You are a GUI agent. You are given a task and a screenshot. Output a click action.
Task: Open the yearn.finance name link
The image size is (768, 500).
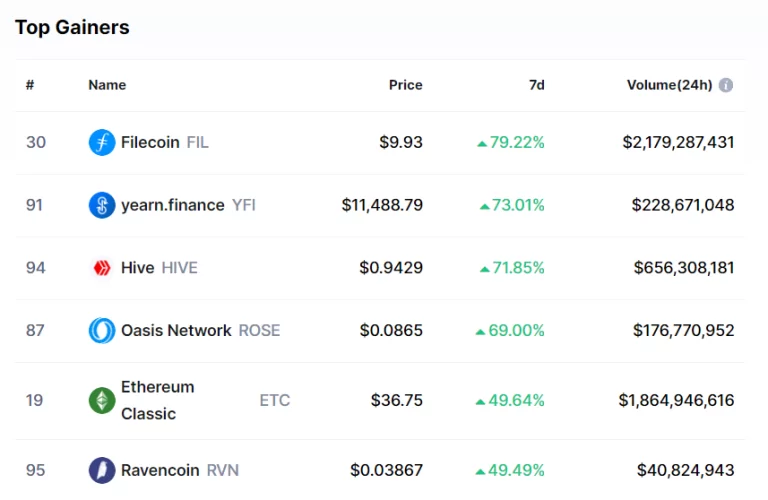pos(172,205)
